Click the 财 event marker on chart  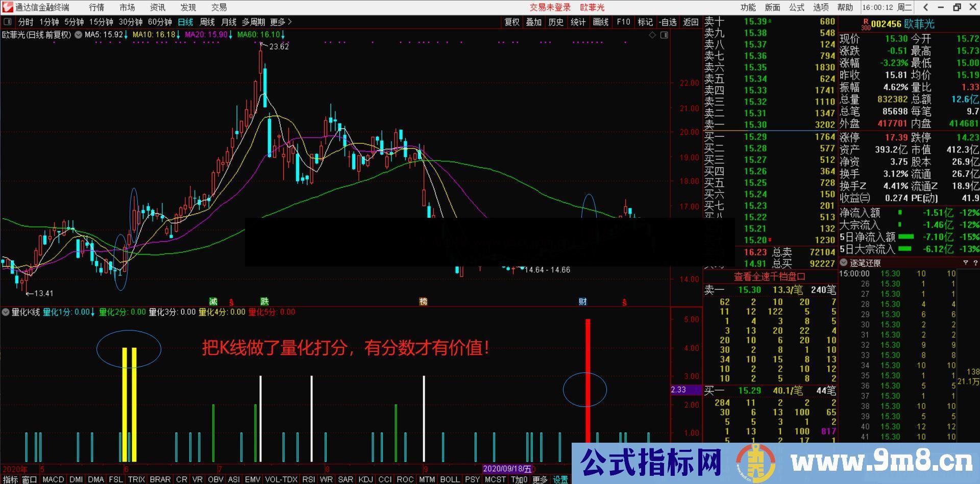pos(582,301)
